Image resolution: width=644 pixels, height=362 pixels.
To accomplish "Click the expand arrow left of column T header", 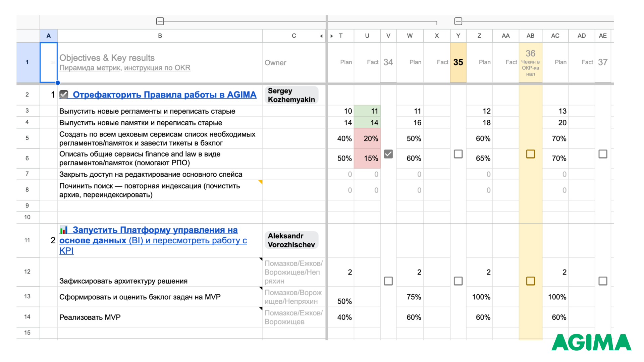I will point(332,36).
